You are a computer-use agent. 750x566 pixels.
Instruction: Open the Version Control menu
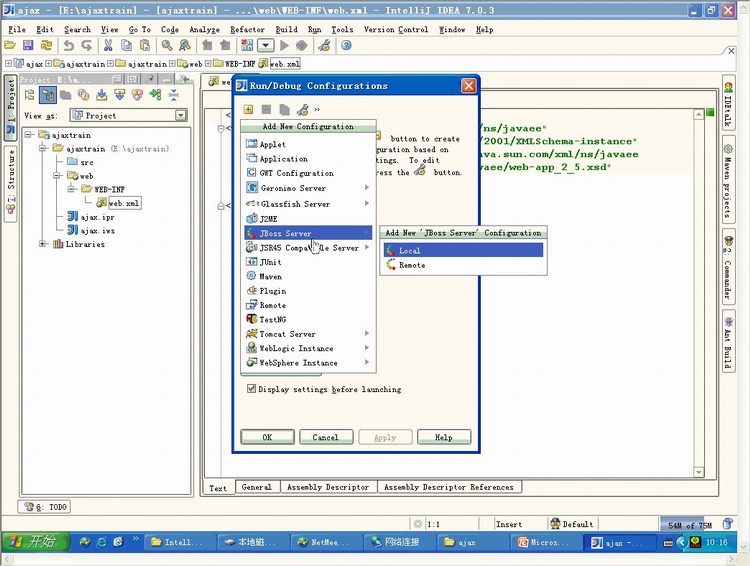pyautogui.click(x=396, y=30)
